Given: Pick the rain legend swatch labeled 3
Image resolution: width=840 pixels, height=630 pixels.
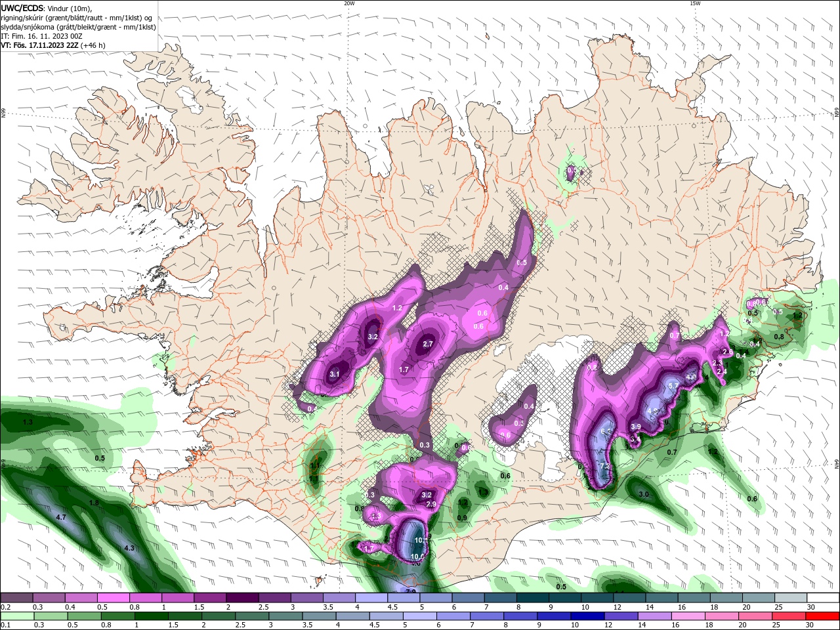Looking at the screenshot, I should tap(285, 616).
